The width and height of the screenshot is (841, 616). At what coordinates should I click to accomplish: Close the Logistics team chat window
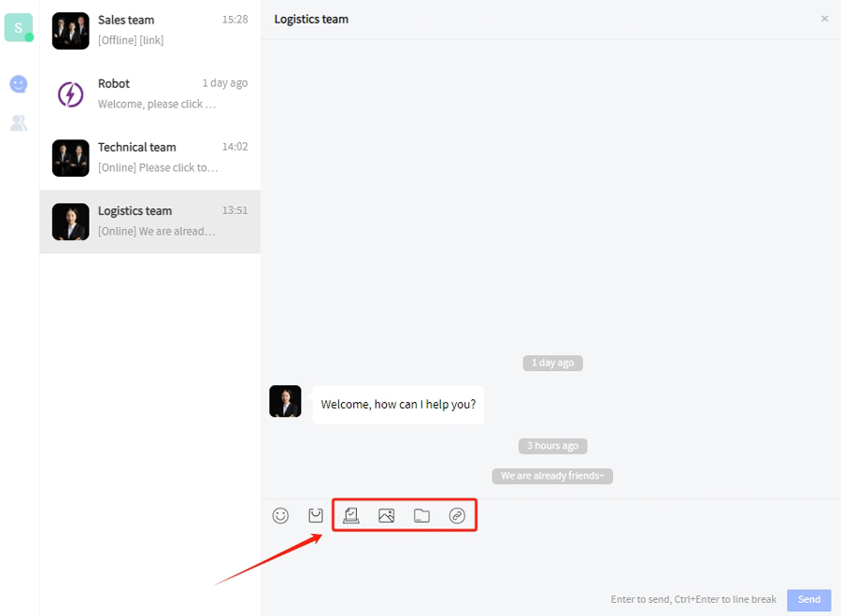pyautogui.click(x=824, y=19)
